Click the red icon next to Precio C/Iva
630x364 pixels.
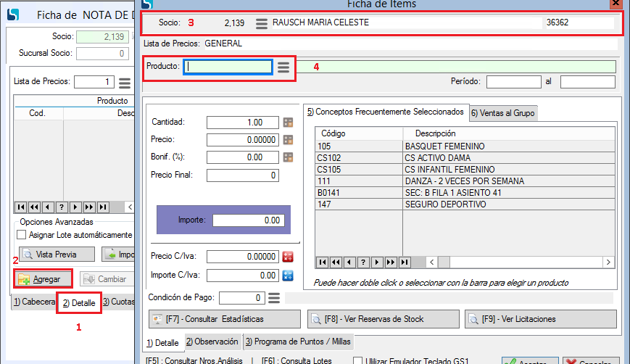(288, 257)
